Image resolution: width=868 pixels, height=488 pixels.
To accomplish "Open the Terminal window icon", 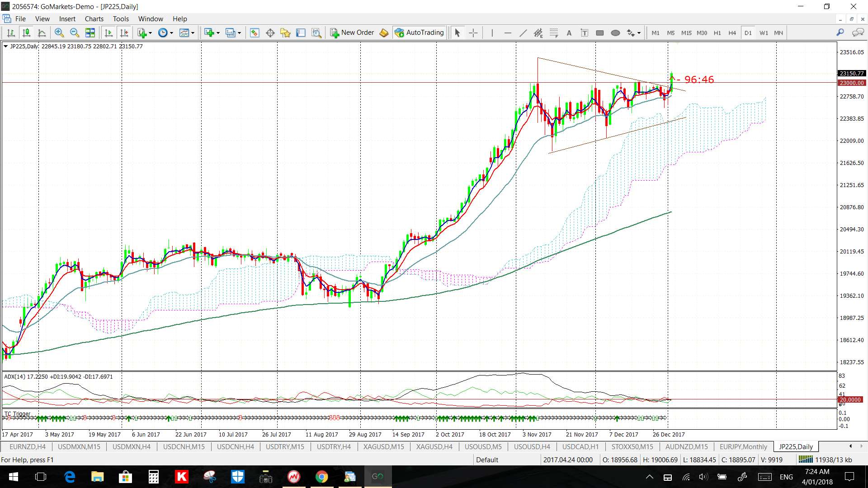I will pyautogui.click(x=301, y=33).
